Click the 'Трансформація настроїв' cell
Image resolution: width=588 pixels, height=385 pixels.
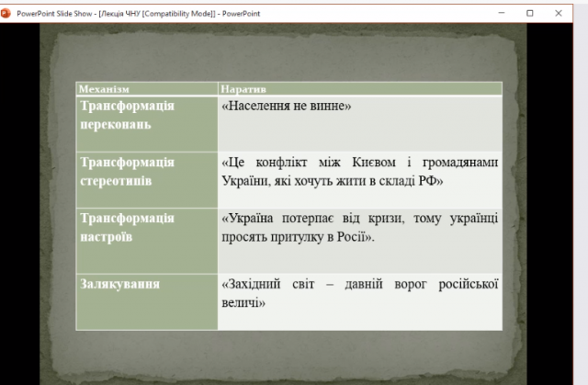147,241
